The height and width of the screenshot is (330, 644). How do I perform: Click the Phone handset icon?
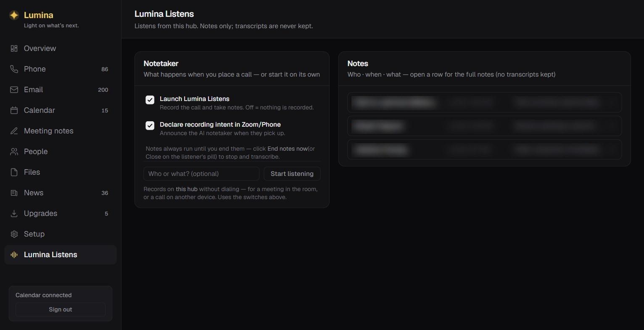tap(14, 69)
